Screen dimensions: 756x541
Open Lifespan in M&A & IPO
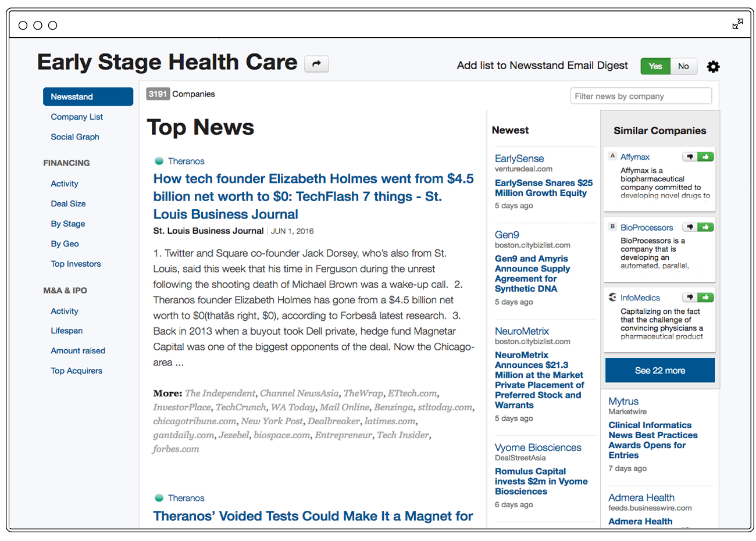67,331
